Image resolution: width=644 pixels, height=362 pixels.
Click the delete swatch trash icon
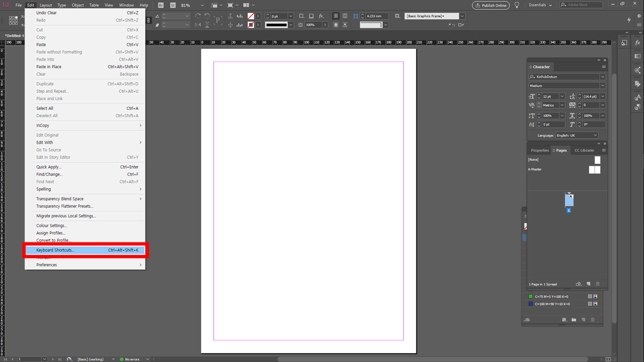tap(593, 320)
